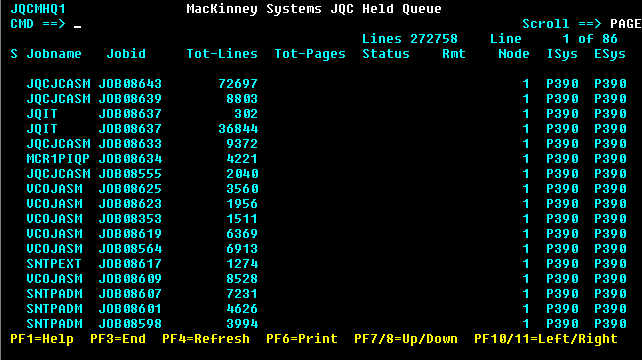Click Tot-Lines value 302
Screen dimensions: 642x360
[x=246, y=114]
